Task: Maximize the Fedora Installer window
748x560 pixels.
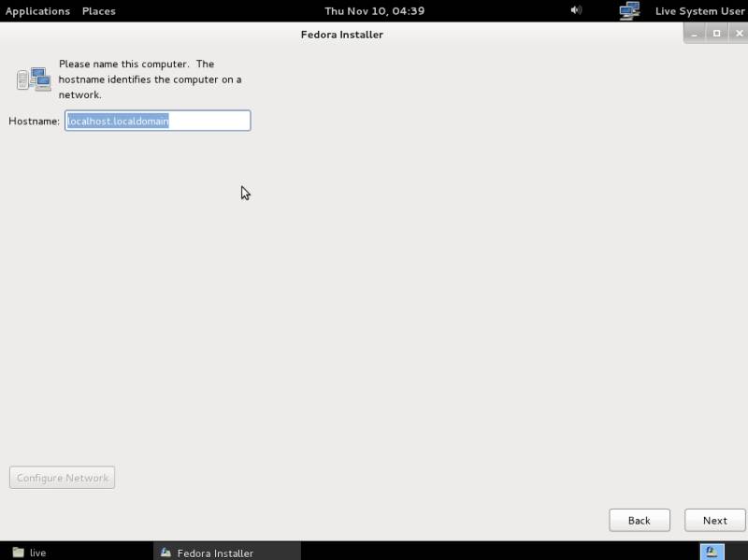Action: pyautogui.click(x=716, y=34)
